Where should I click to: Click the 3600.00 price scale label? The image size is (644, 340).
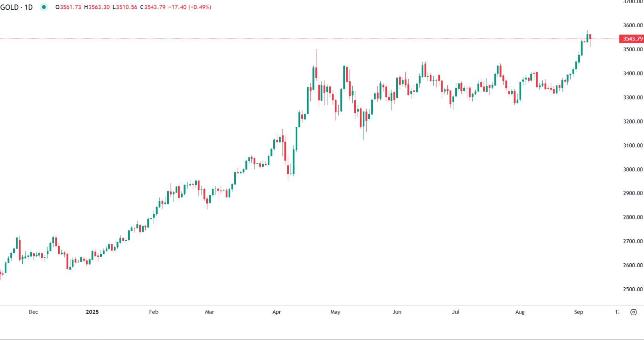tap(633, 25)
